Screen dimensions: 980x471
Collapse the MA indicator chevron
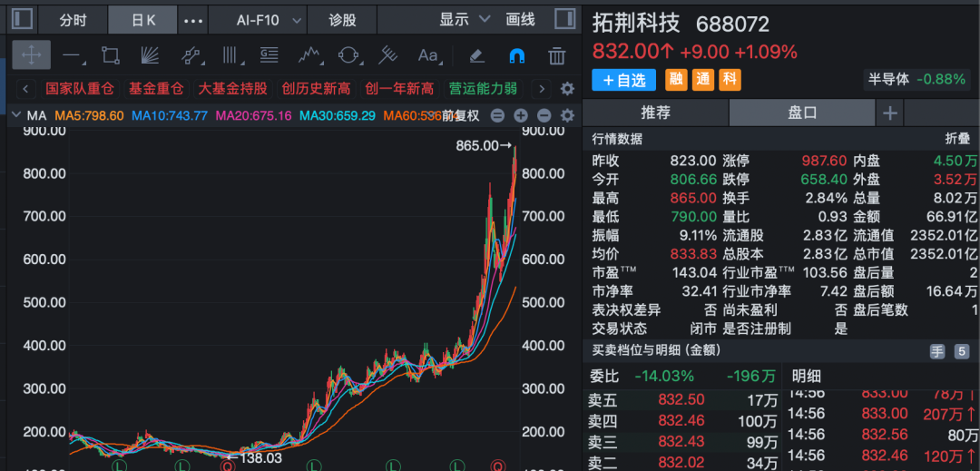(17, 115)
